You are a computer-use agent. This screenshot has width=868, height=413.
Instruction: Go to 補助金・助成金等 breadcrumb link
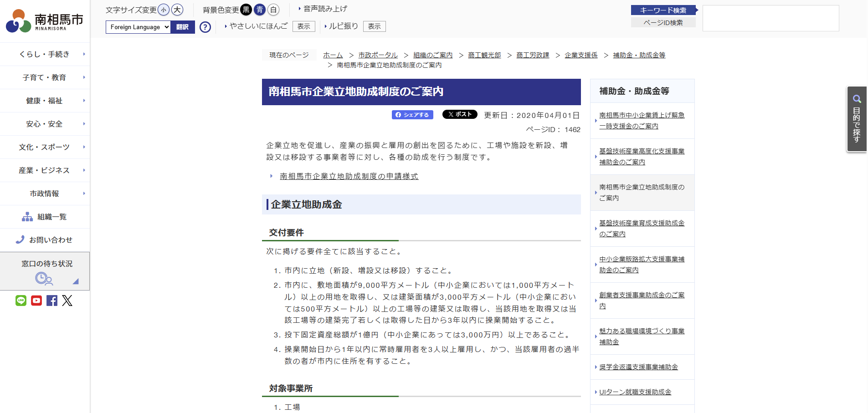639,55
